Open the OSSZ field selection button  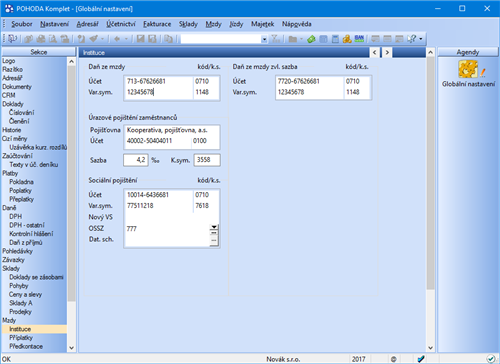[214, 227]
